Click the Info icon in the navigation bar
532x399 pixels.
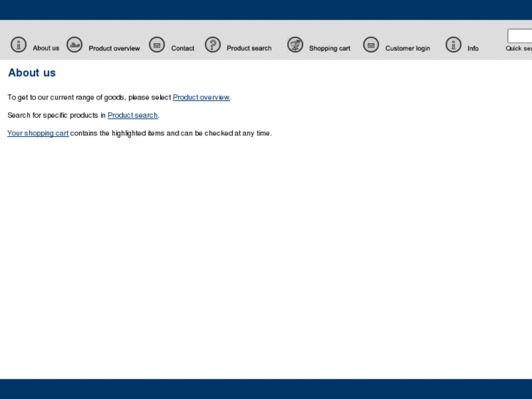tap(453, 45)
